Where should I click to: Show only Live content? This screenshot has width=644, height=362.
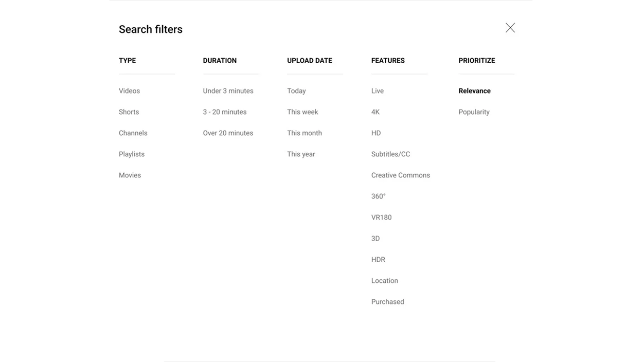[378, 90]
